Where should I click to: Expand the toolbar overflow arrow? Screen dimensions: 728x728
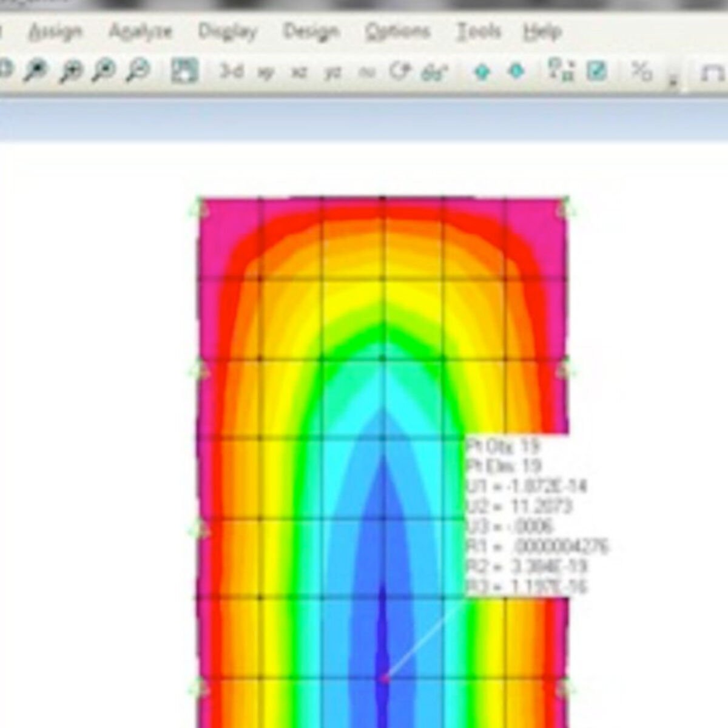673,80
